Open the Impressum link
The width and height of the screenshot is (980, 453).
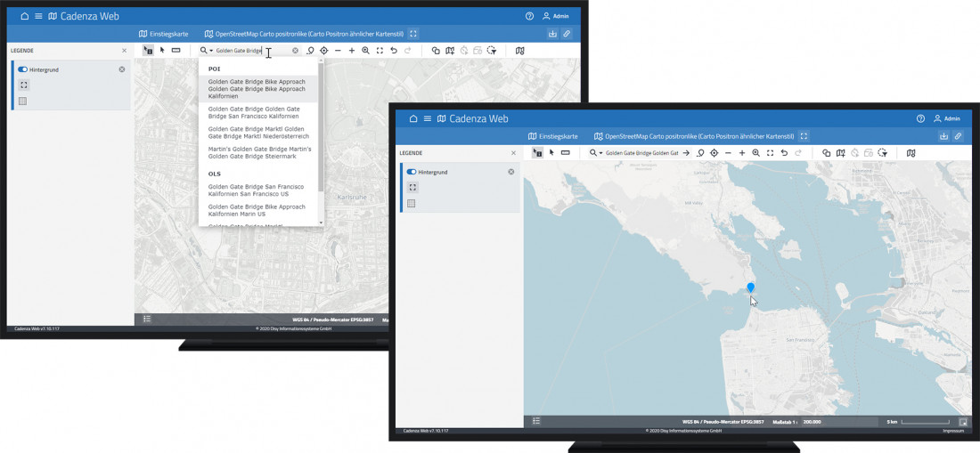pyautogui.click(x=953, y=431)
